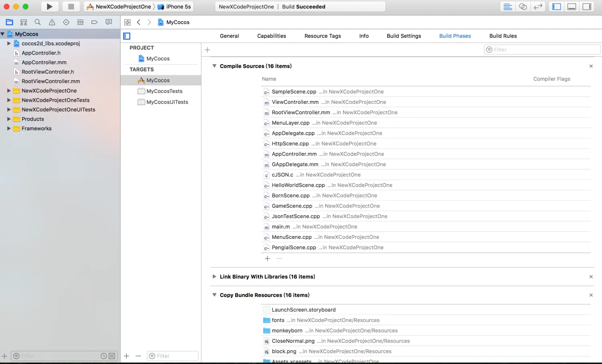Screen dimensions: 602x364
Task: Open the Find navigator magnifier icon
Action: coord(38,22)
